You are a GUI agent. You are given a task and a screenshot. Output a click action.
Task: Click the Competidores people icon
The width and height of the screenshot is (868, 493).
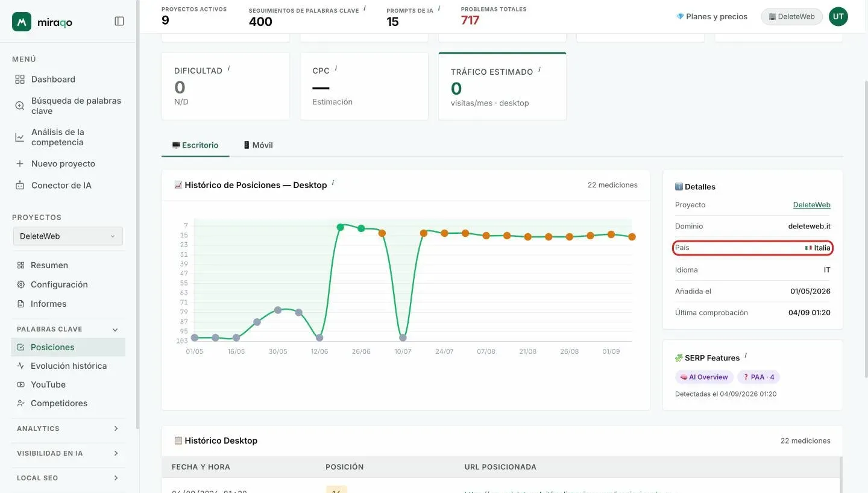point(20,403)
